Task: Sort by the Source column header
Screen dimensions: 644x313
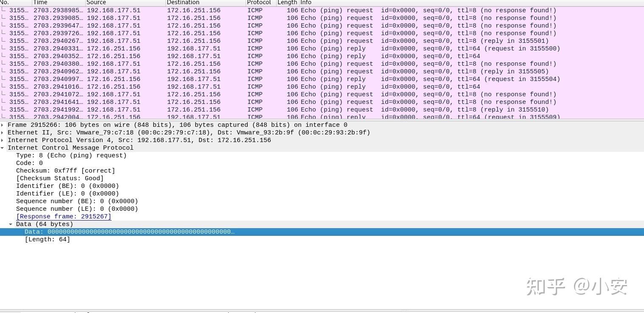Action: [125, 3]
